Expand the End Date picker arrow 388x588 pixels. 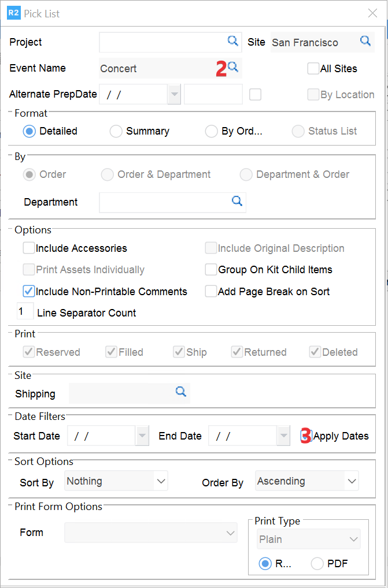coord(283,436)
